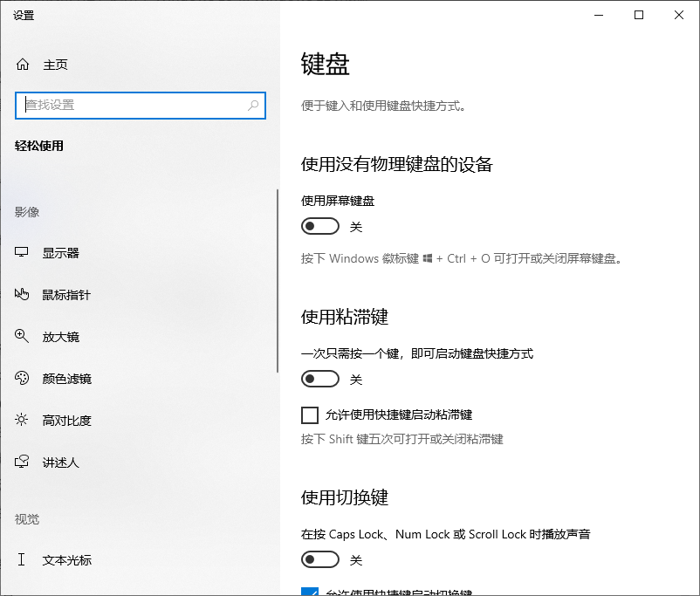Click the 使用切换键 section heading
700x596 pixels.
tap(345, 497)
